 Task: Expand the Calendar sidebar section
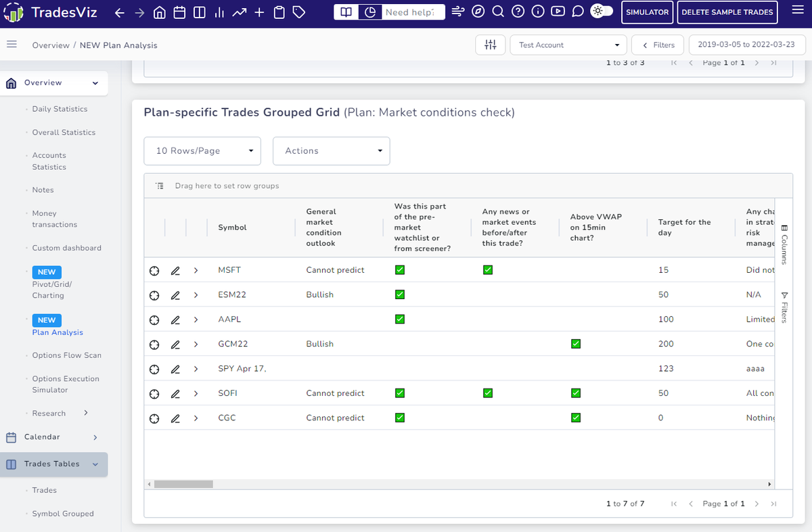click(x=53, y=437)
